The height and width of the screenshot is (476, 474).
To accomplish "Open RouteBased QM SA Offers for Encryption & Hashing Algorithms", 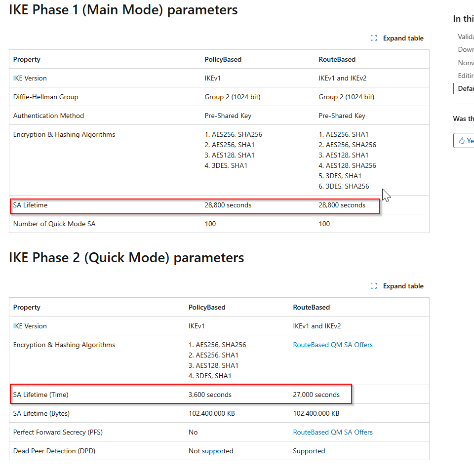I will [333, 345].
